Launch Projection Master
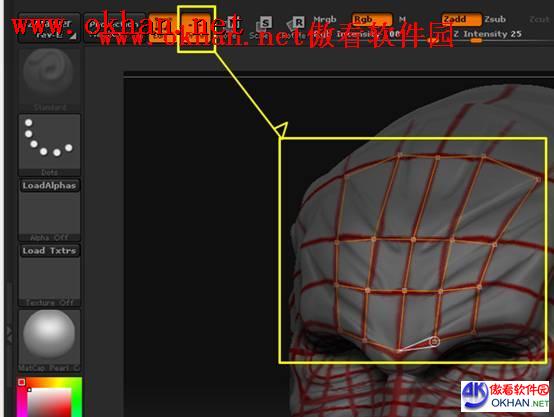This screenshot has height=417, width=554. (x=115, y=28)
